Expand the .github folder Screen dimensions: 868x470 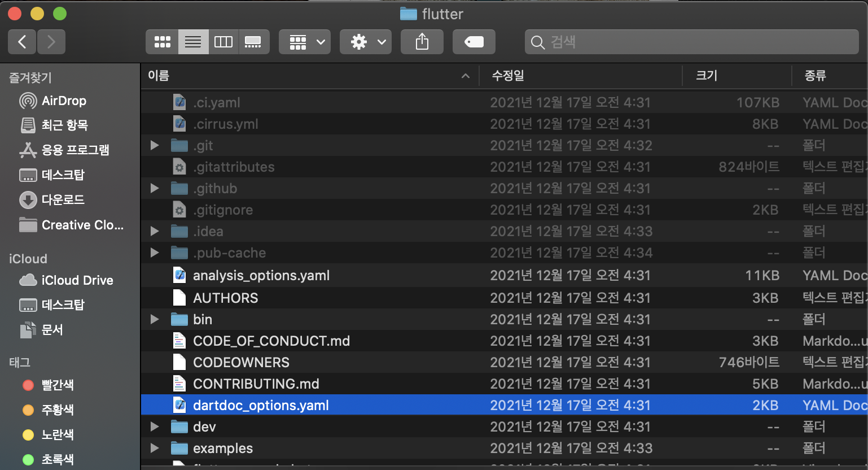point(154,188)
